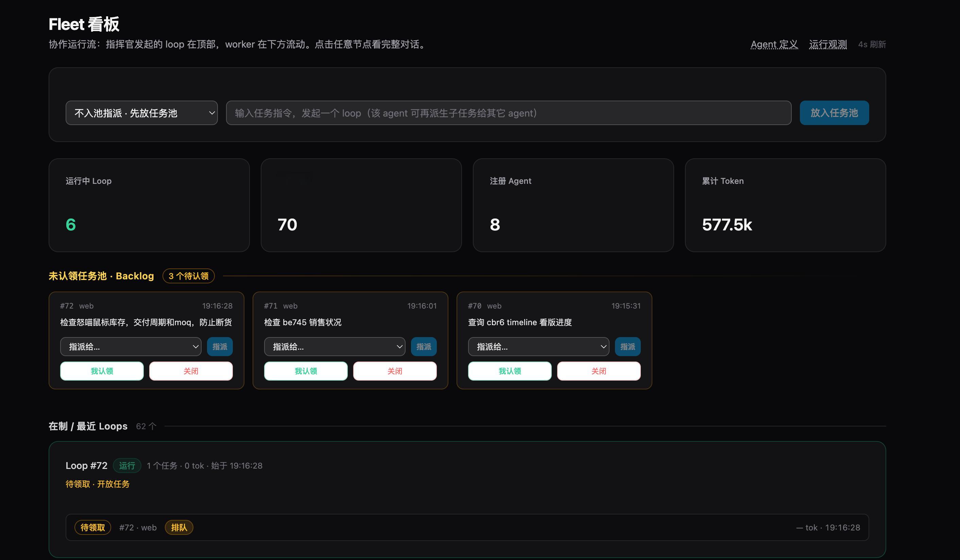This screenshot has width=960, height=560.
Task: Close task #71 with 关闭
Action: (x=395, y=371)
